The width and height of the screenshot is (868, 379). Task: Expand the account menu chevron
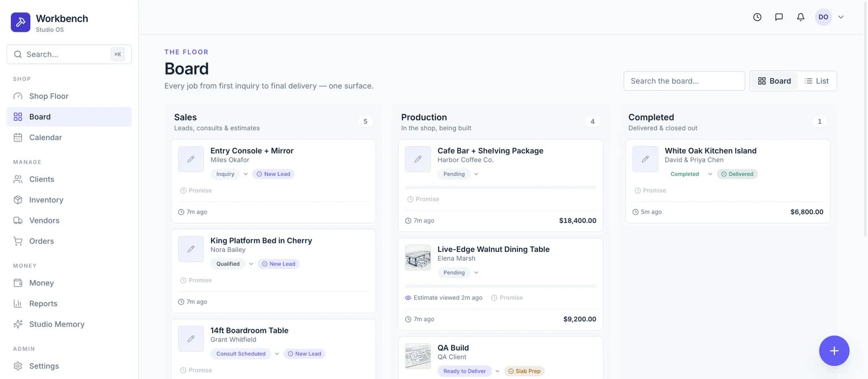pos(841,17)
